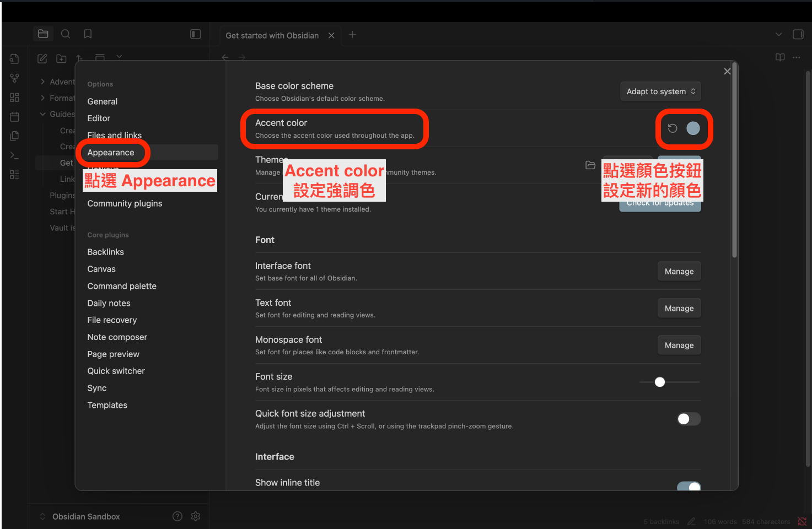Select the Editor settings section

tap(99, 118)
